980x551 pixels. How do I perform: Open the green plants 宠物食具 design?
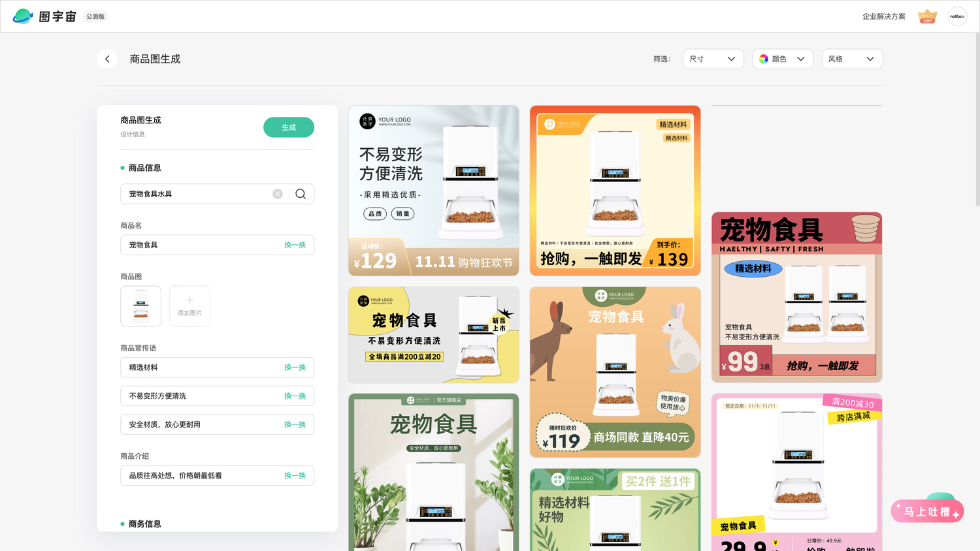pos(434,472)
